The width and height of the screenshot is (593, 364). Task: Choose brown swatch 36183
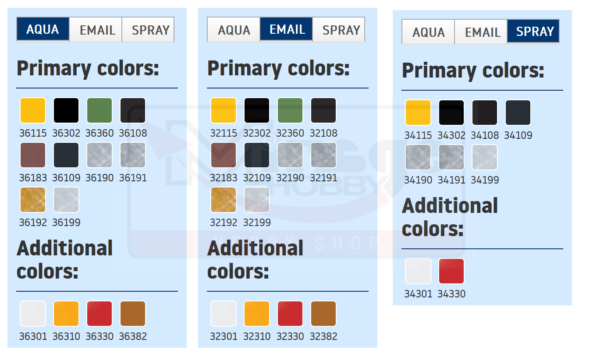33,155
